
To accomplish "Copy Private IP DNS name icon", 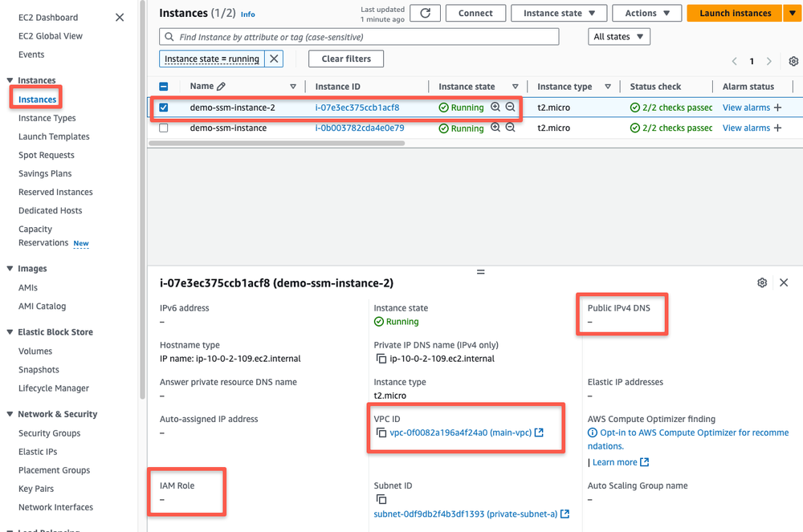I will click(x=381, y=359).
